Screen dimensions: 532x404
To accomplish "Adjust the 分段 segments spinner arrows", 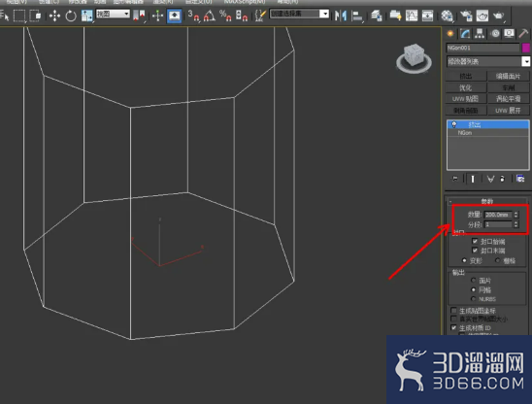I will pyautogui.click(x=516, y=224).
